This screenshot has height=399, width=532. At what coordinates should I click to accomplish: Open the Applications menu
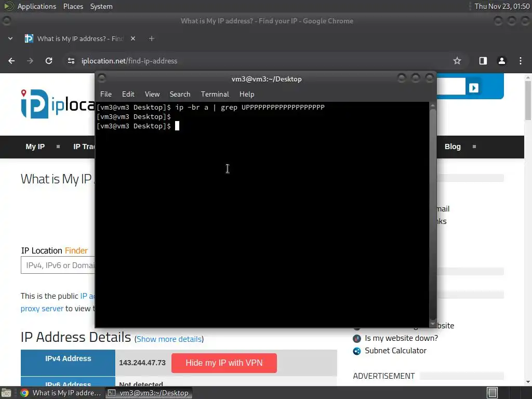coord(37,6)
